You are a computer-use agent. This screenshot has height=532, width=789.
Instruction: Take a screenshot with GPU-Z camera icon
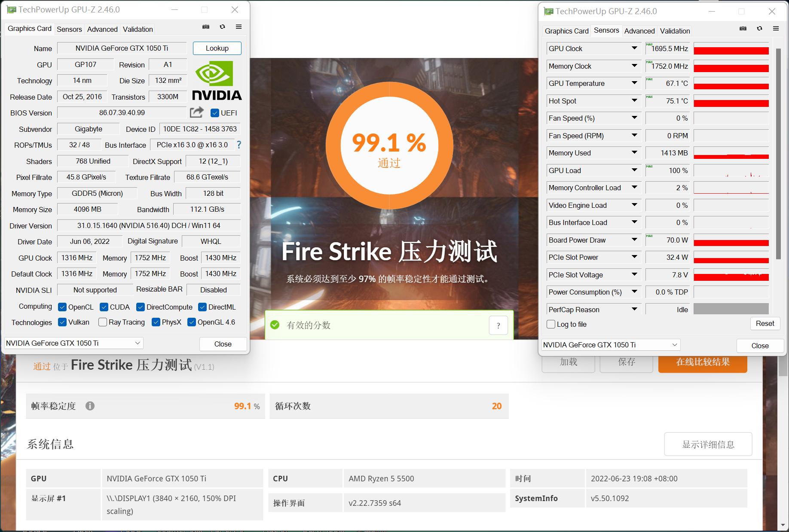click(x=206, y=27)
